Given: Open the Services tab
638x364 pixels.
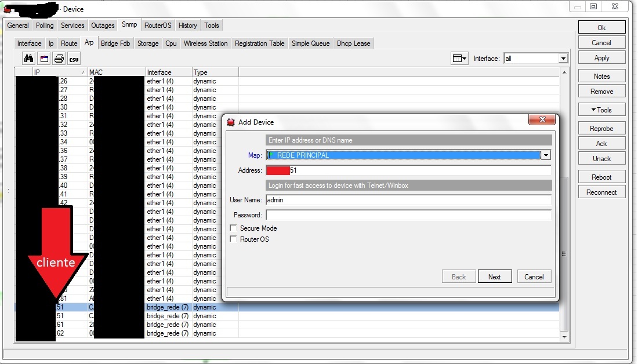Looking at the screenshot, I should (x=72, y=26).
